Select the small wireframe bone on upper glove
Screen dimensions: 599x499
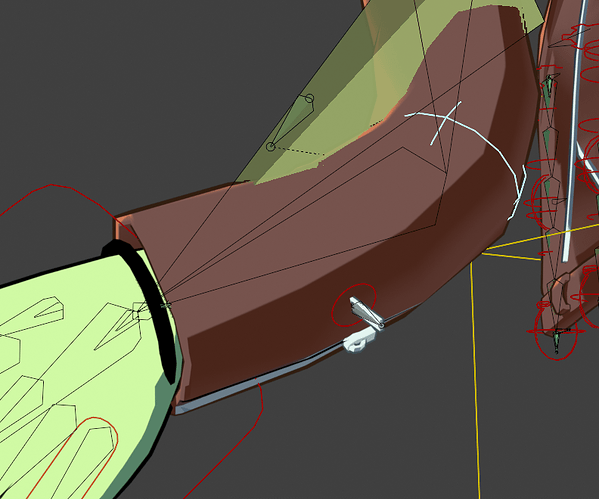(x=49, y=308)
